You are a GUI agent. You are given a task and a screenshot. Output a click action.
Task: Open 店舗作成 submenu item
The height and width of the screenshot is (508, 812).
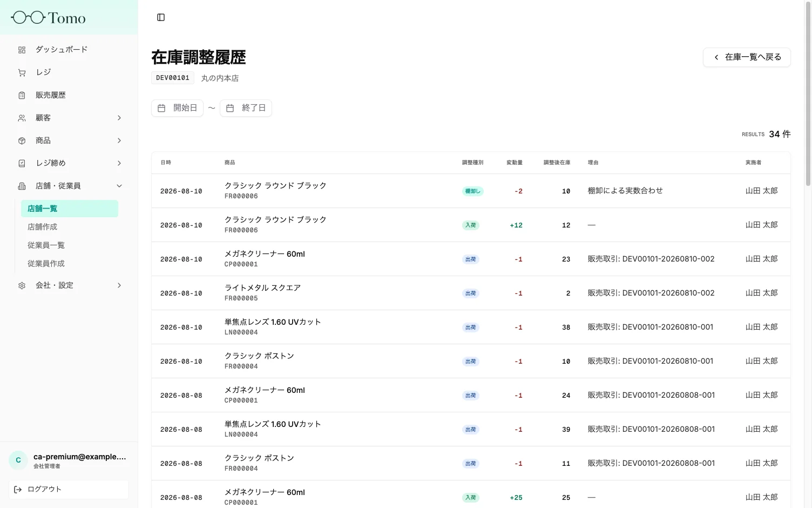[x=70, y=227]
